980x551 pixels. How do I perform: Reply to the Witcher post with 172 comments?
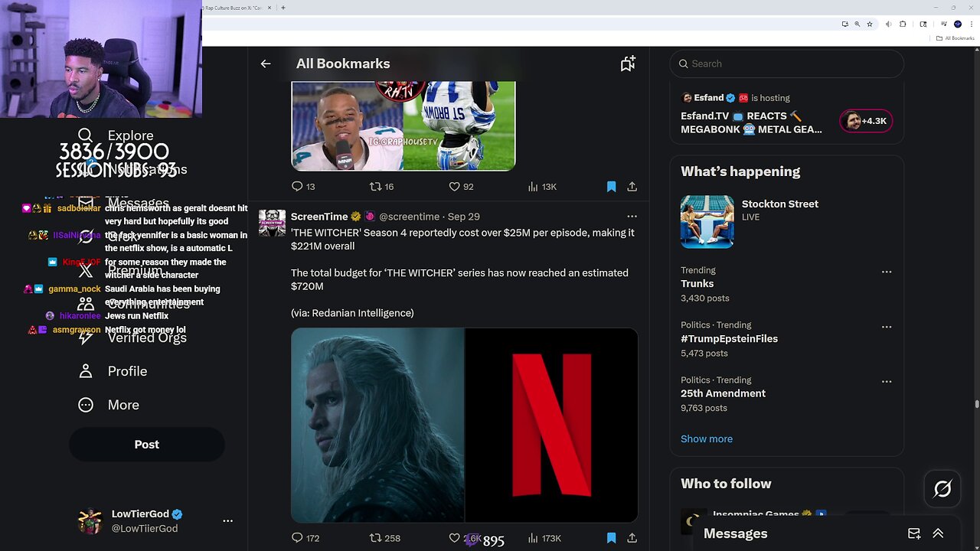coord(305,539)
